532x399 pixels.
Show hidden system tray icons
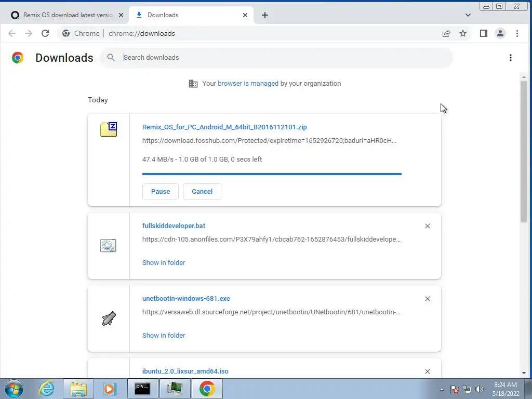click(x=442, y=389)
